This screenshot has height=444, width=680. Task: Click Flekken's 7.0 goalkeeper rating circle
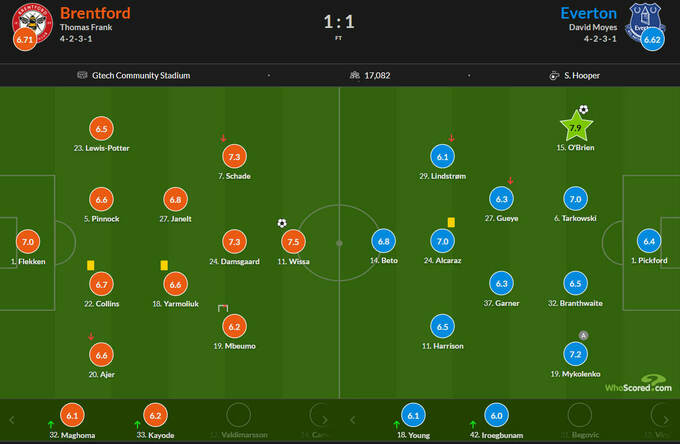coord(28,241)
